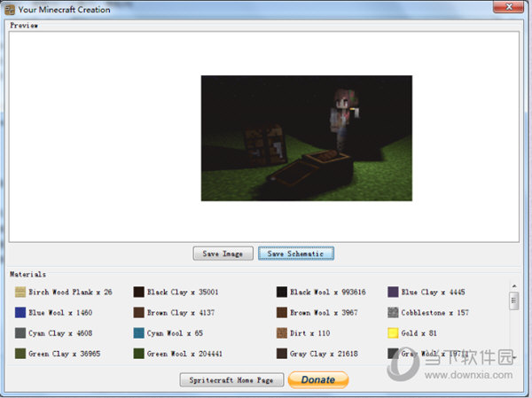Click the Green Wool block icon
Viewport: 532px width, 398px height.
tap(139, 354)
